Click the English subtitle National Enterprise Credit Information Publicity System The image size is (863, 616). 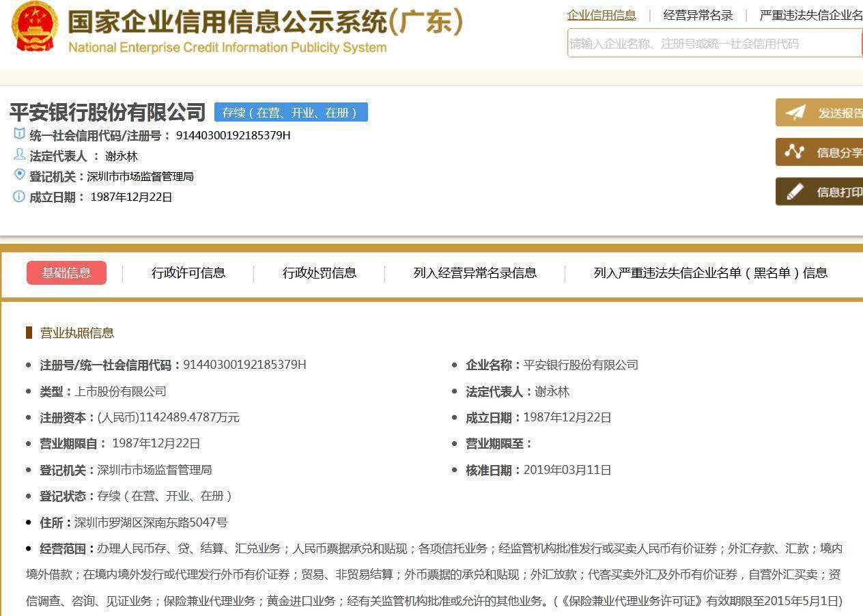(x=227, y=48)
